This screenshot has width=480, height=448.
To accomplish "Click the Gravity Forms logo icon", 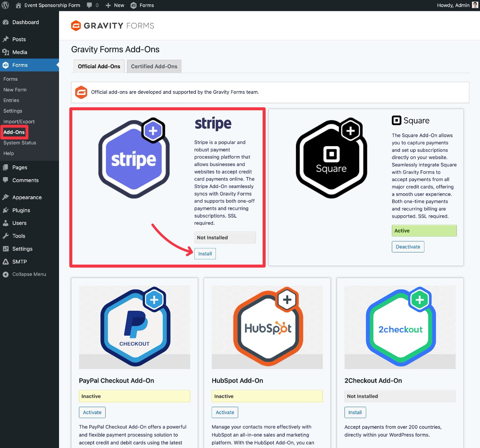I will [76, 25].
